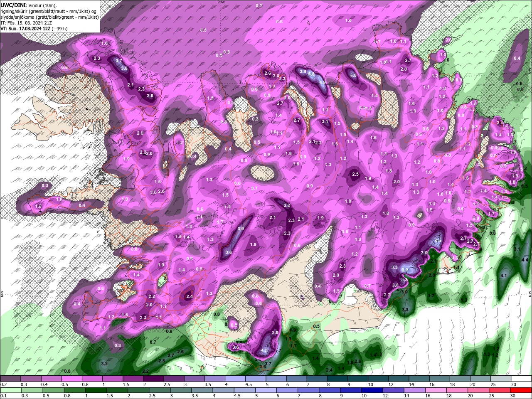This screenshot has height=399, width=532.
Task: Click the 0.2 label in the snow legend
Action: click(4, 384)
